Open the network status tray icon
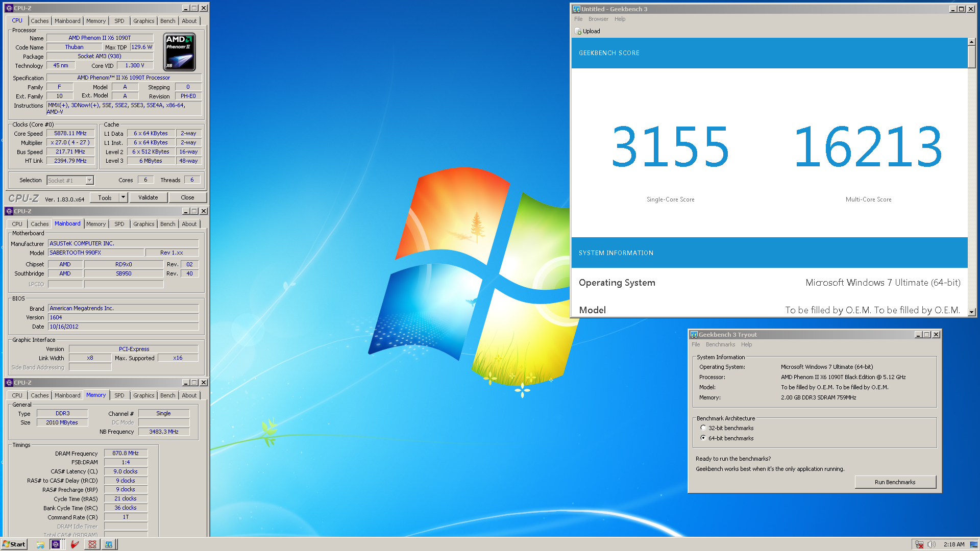 (919, 544)
